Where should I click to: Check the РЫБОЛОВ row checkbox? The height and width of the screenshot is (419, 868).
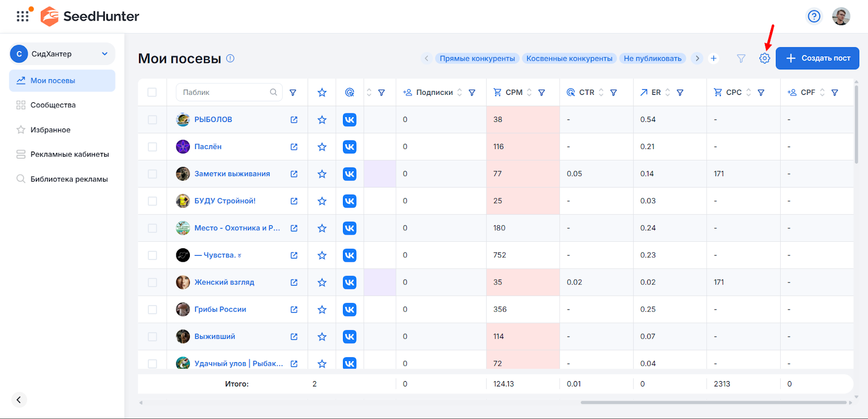pyautogui.click(x=152, y=120)
